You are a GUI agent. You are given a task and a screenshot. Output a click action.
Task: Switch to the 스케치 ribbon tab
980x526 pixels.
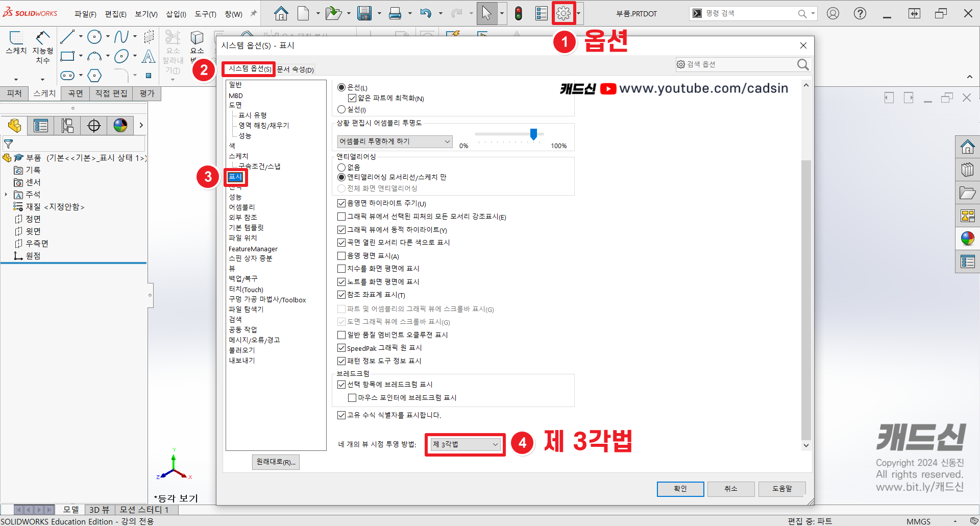(44, 93)
